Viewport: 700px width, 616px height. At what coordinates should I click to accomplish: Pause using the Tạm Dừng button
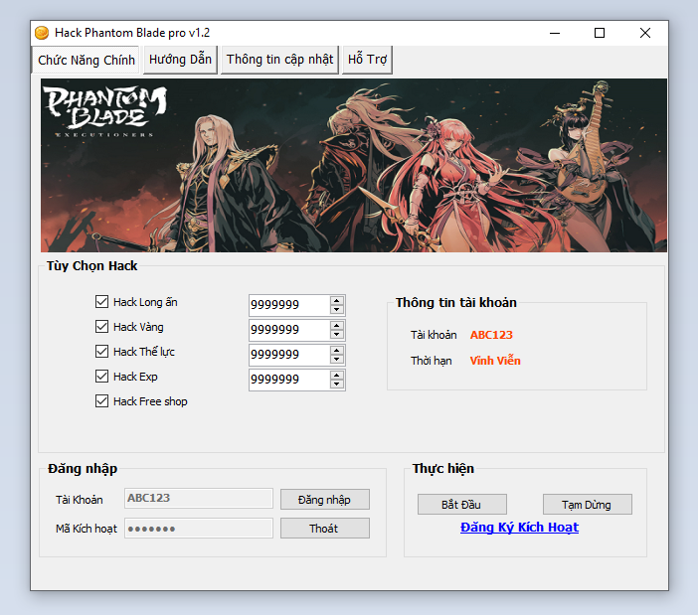[587, 505]
